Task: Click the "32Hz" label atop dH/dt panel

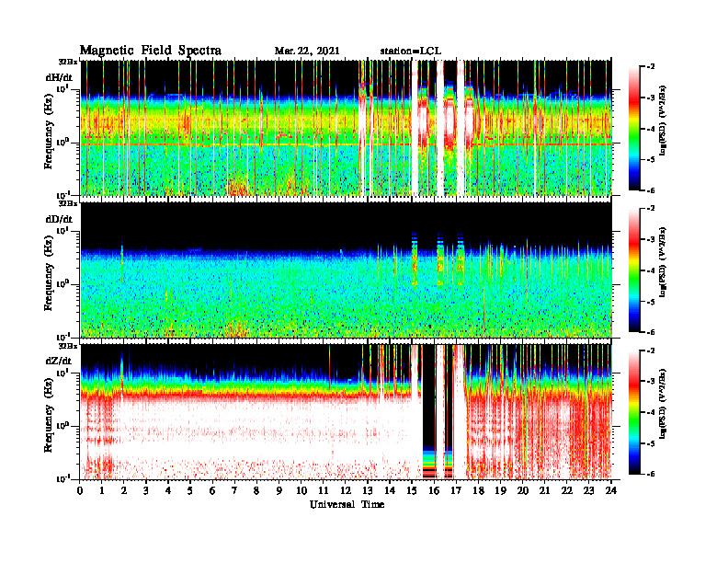Action: (68, 62)
